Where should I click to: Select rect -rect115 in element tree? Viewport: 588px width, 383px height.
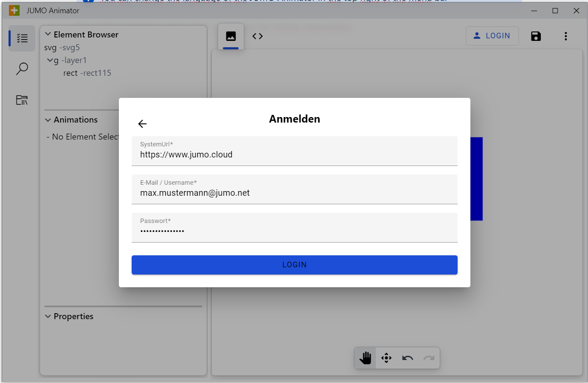pos(87,73)
